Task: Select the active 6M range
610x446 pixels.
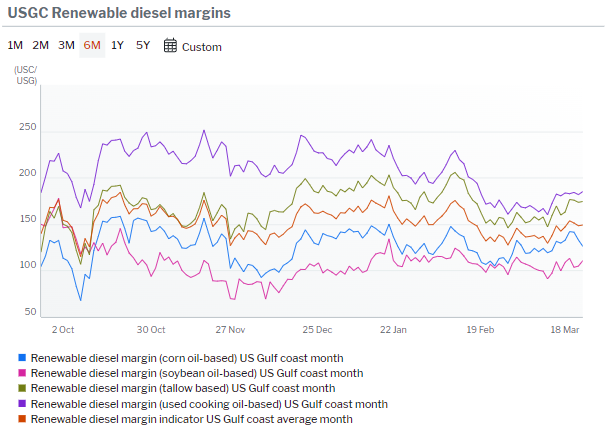Action: click(x=92, y=46)
